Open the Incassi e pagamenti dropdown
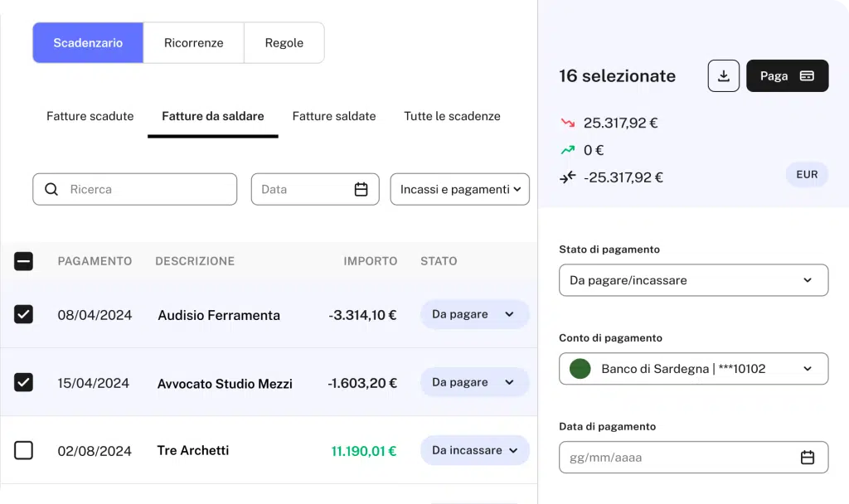This screenshot has width=849, height=504. pyautogui.click(x=459, y=189)
